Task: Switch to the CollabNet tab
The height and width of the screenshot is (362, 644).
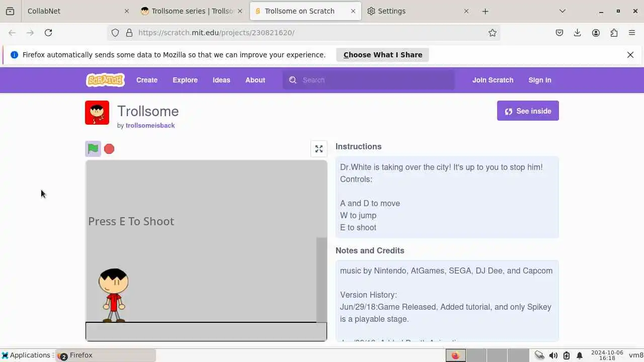Action: coord(75,11)
